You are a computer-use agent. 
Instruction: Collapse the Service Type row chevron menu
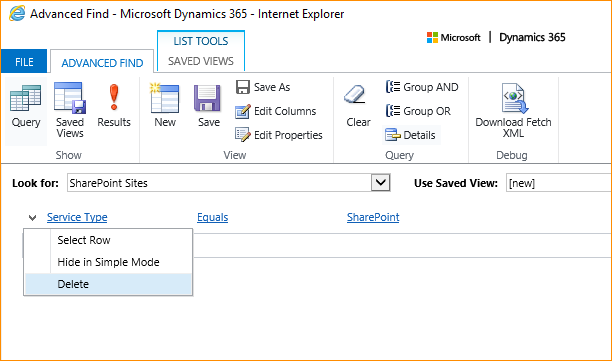pyautogui.click(x=32, y=218)
